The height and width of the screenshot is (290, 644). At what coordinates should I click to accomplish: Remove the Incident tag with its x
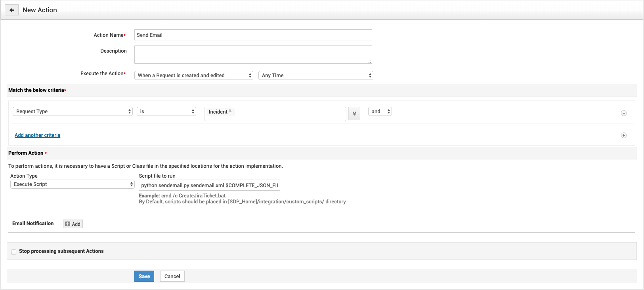(x=230, y=111)
